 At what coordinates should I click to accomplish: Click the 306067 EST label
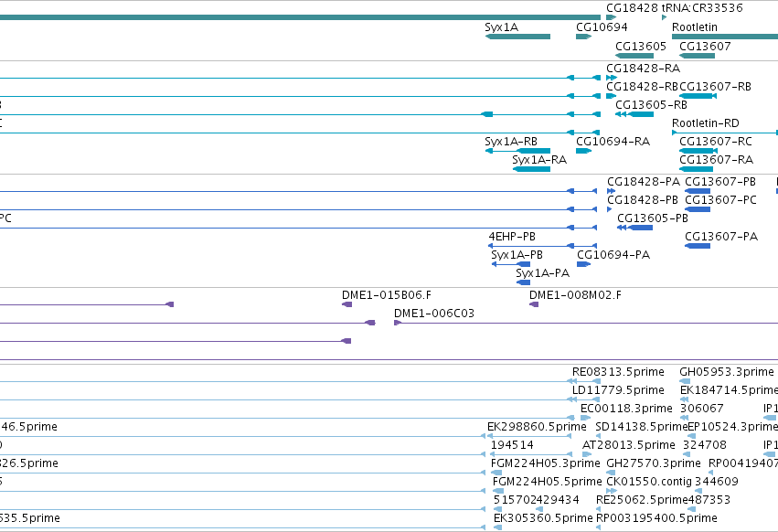tap(701, 409)
